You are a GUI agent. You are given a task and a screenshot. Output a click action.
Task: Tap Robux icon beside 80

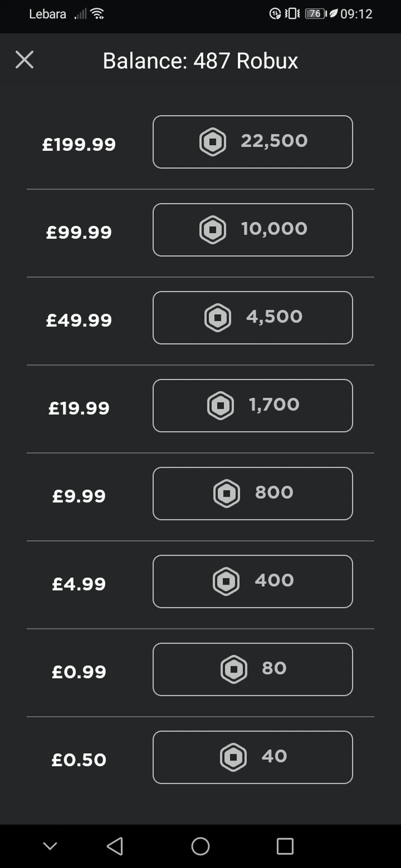click(x=234, y=670)
